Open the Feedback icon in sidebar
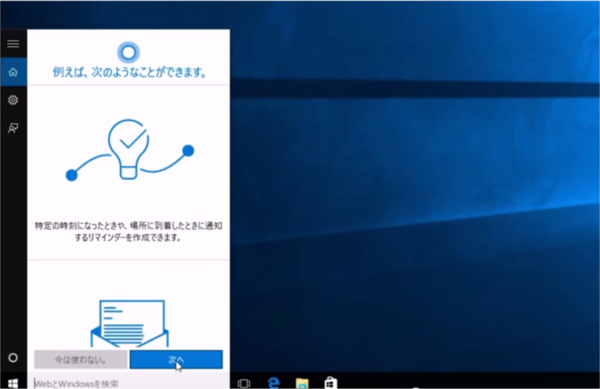The width and height of the screenshot is (600, 389). coord(13,128)
